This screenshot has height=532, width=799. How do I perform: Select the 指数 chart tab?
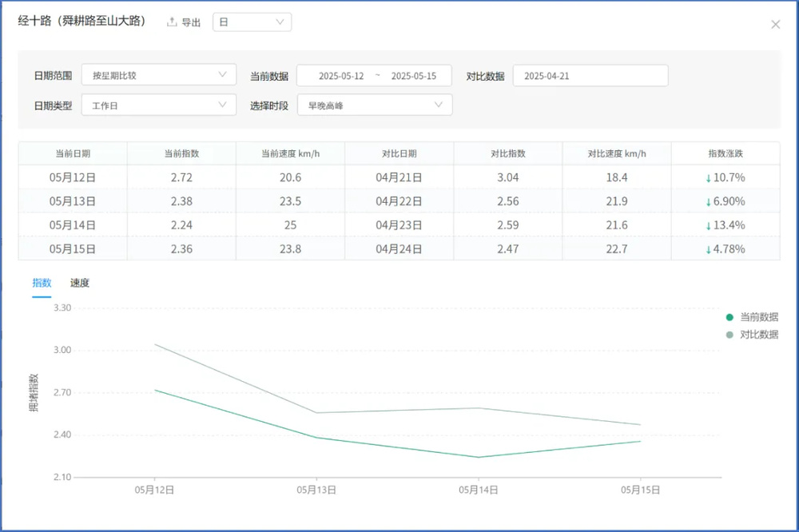[x=42, y=283]
